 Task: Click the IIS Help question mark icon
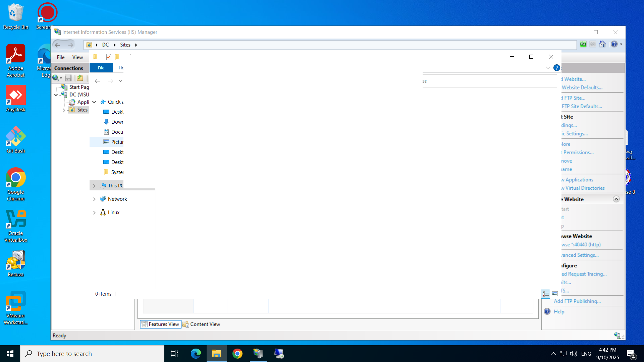point(614,44)
